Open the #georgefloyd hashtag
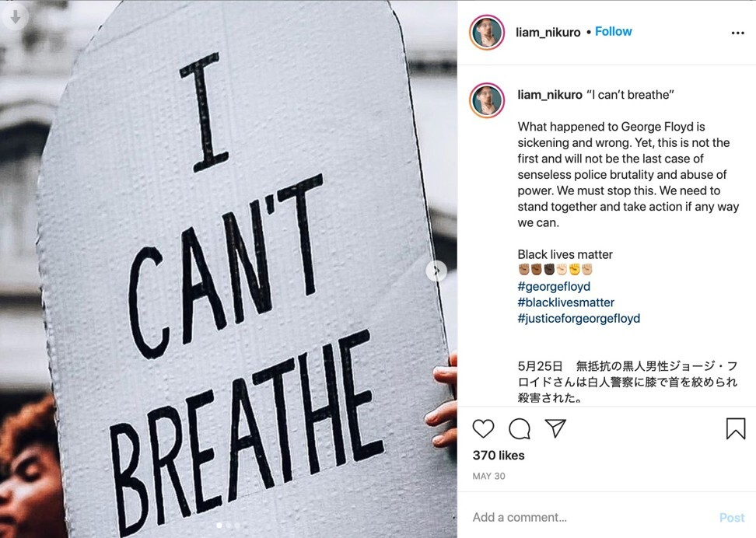This screenshot has height=538, width=756. [x=554, y=286]
